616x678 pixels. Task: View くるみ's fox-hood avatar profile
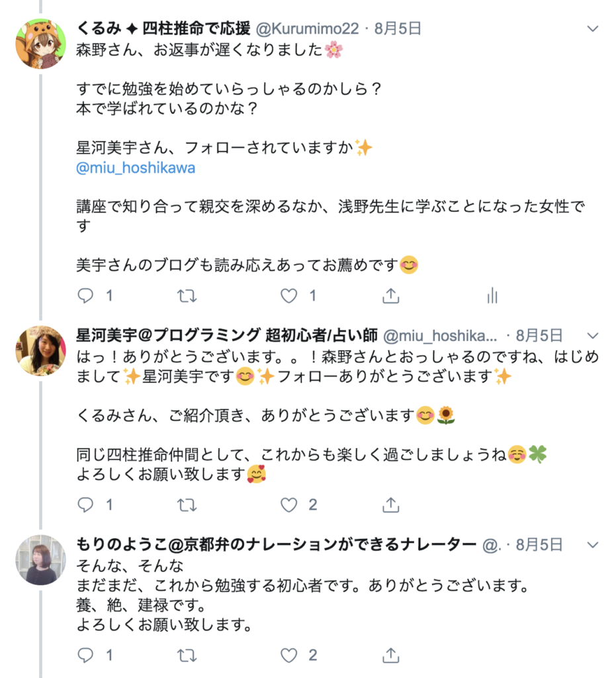pos(41,44)
